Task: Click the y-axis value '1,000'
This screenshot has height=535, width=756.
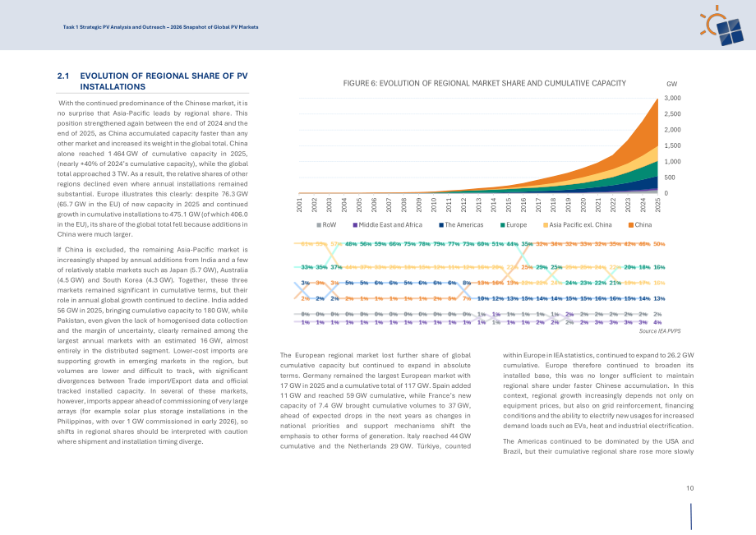Action: coord(672,161)
